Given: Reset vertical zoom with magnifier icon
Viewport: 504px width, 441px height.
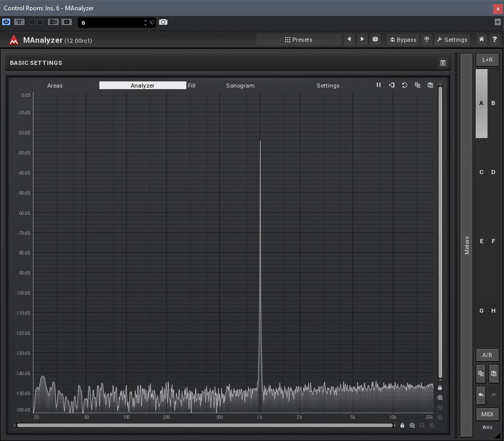Looking at the screenshot, I should click(440, 417).
